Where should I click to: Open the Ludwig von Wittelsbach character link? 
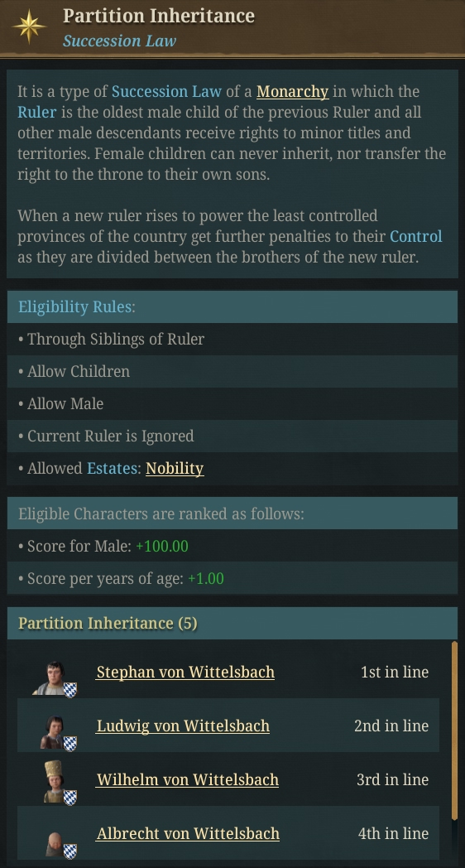click(x=183, y=726)
